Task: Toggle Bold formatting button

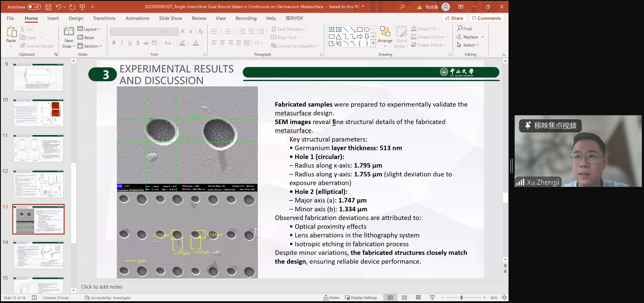Action: click(114, 43)
